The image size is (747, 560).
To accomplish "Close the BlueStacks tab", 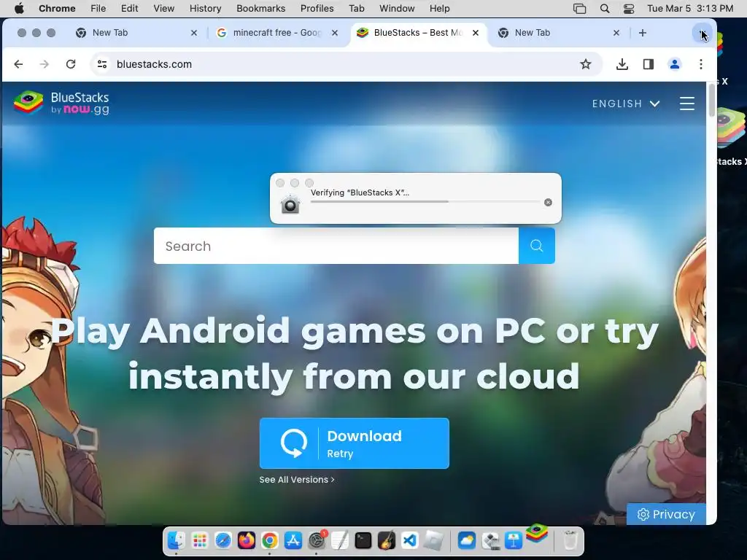I will (x=475, y=33).
